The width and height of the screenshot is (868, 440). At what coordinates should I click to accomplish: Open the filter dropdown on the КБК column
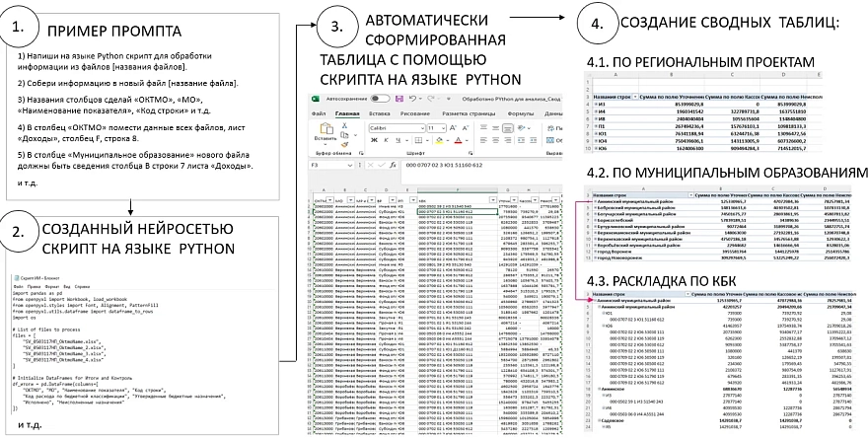[x=492, y=200]
